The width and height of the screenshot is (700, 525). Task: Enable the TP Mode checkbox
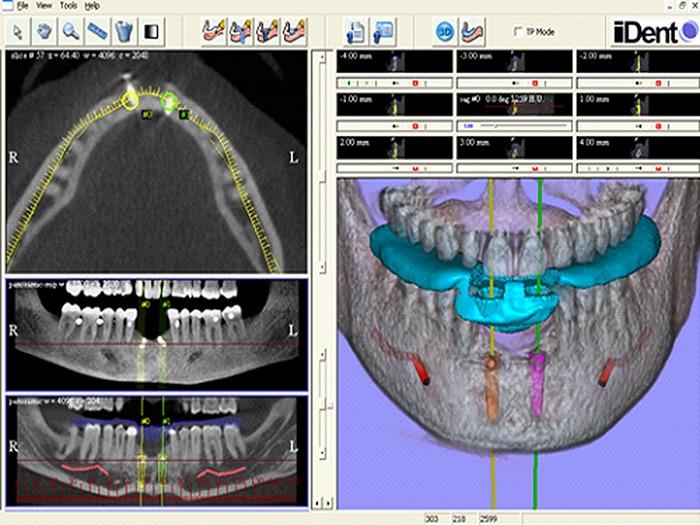coord(518,32)
